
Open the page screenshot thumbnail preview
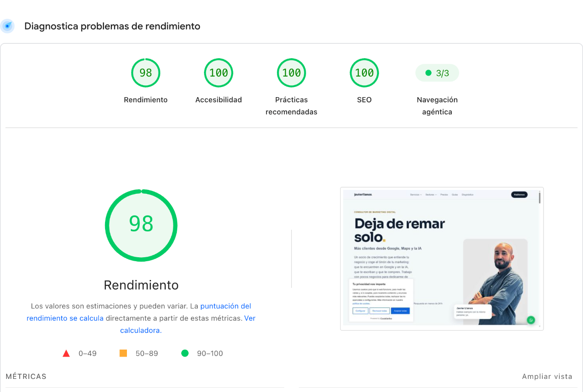(x=442, y=259)
